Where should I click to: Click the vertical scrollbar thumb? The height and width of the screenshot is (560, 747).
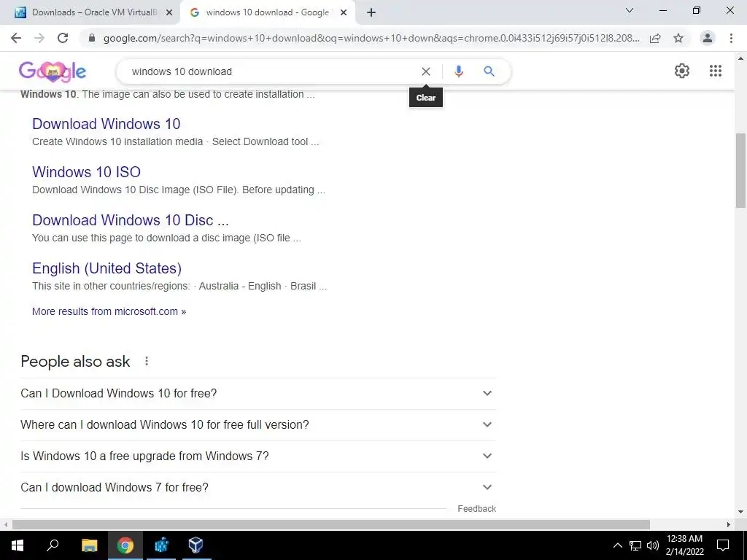[x=740, y=170]
